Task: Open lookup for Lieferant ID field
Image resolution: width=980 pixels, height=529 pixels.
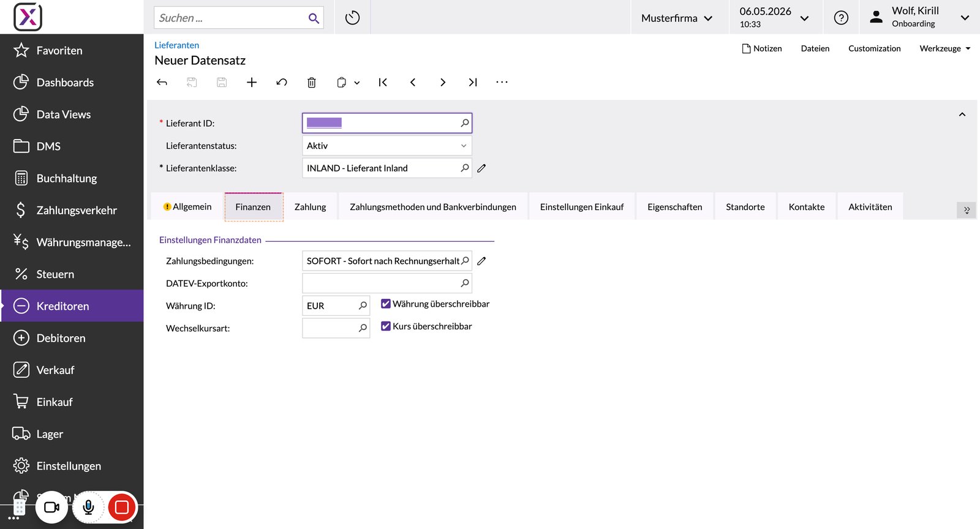Action: [x=465, y=123]
